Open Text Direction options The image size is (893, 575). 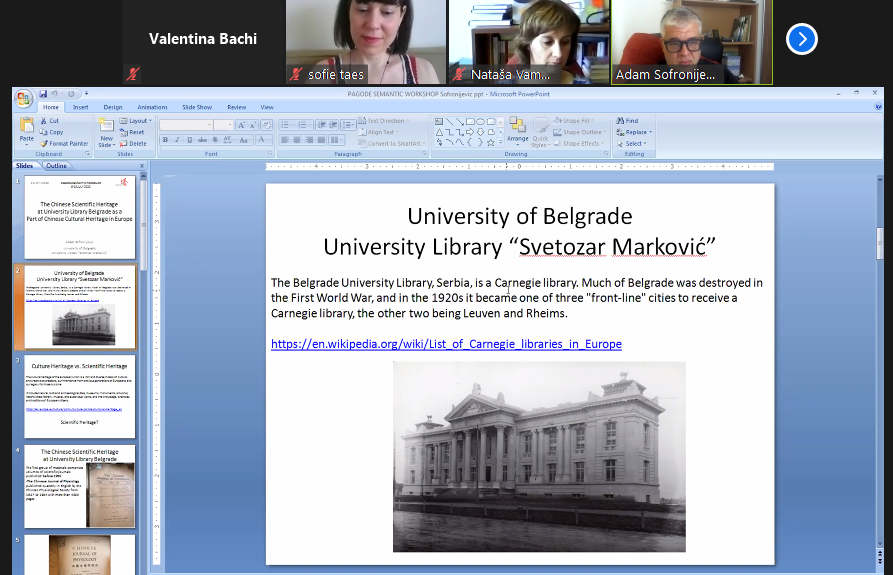[384, 121]
